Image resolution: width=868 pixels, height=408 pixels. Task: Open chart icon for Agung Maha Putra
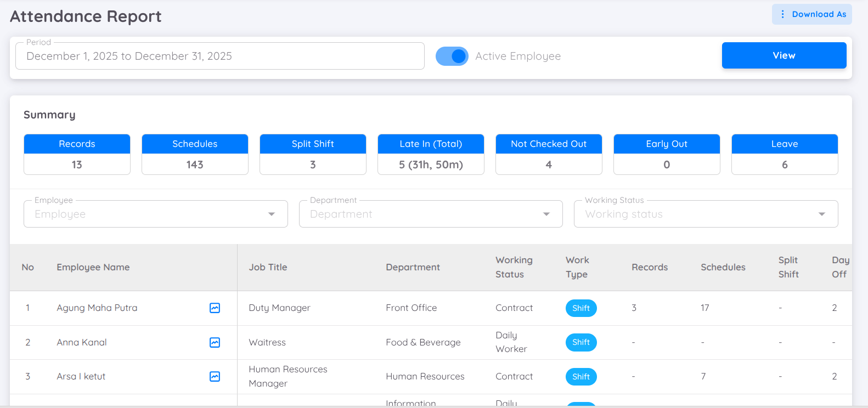tap(215, 308)
